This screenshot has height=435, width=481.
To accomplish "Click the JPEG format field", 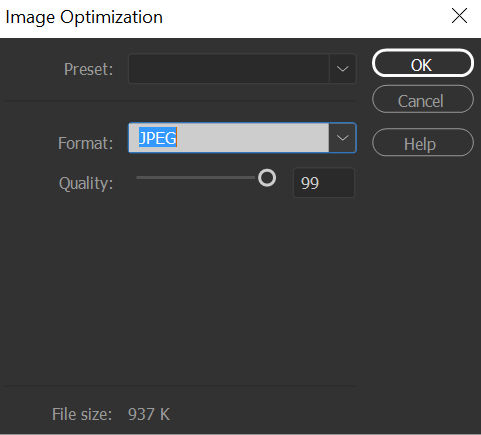I will point(229,138).
